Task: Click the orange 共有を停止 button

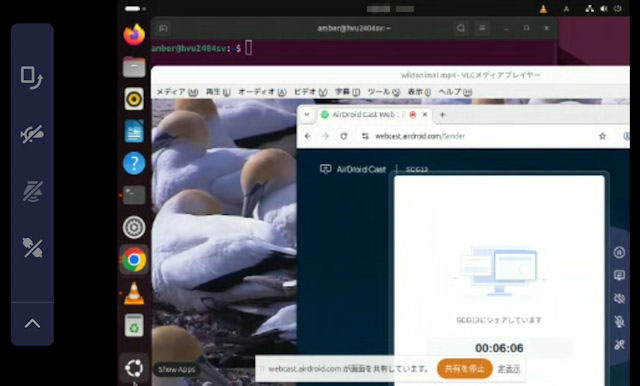Action: [x=464, y=369]
